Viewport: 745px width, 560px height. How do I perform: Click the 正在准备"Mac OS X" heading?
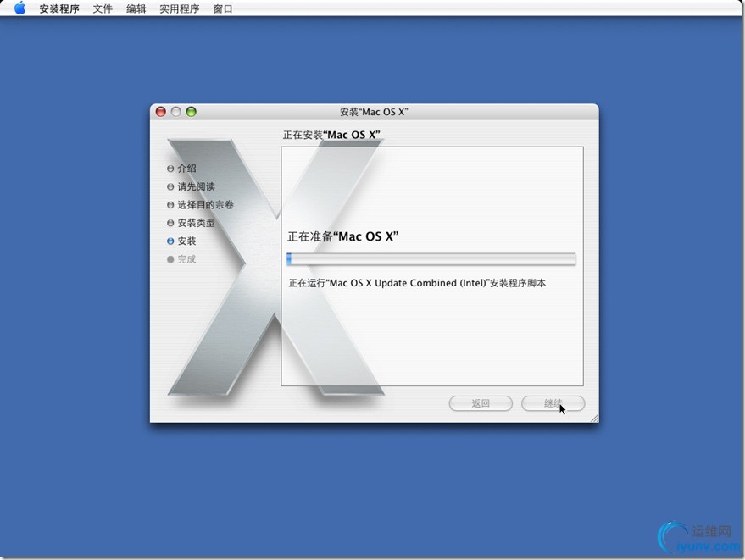[x=343, y=236]
